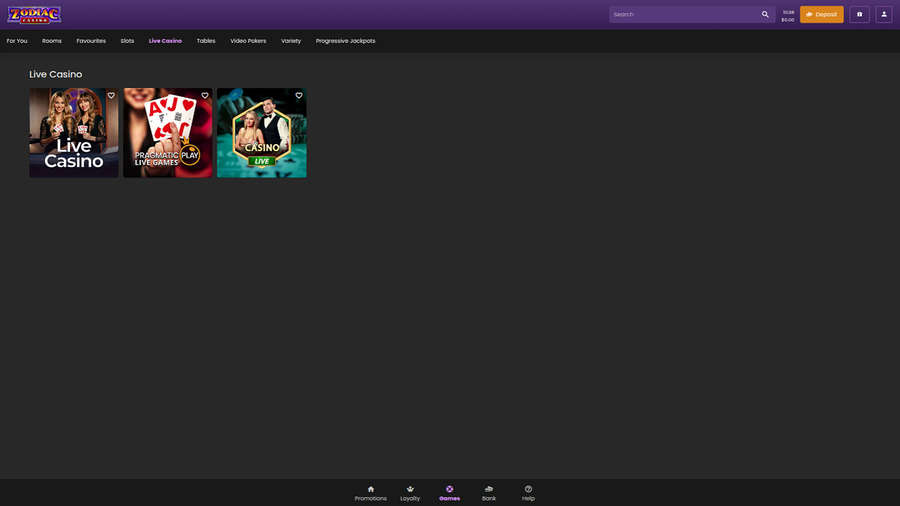Viewport: 900px width, 506px height.
Task: Open the gift rewards icon
Action: click(859, 15)
